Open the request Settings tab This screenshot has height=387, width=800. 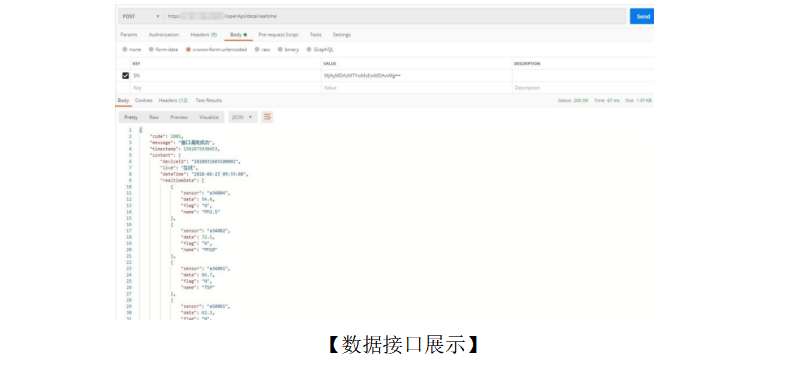coord(342,35)
